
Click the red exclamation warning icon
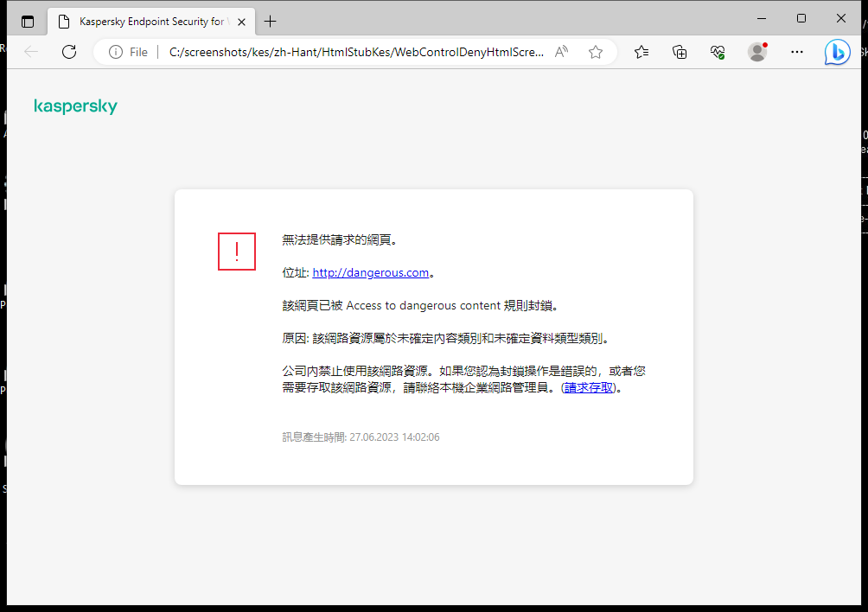tap(236, 252)
